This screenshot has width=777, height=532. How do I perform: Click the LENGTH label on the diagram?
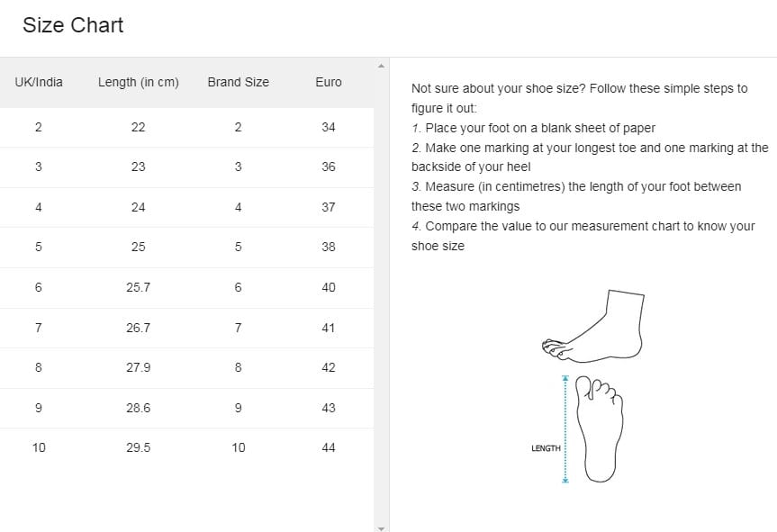coord(545,446)
